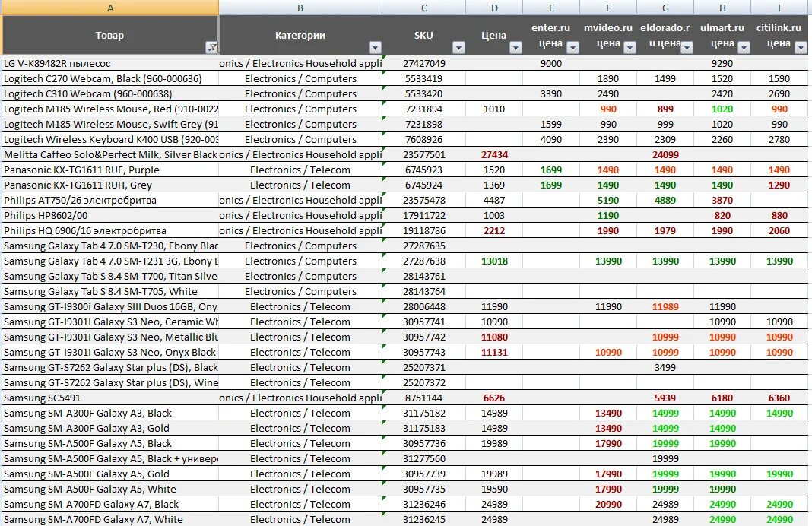Open the ulmart.ru цена filter dropdown
812x526 pixels.
(x=744, y=48)
